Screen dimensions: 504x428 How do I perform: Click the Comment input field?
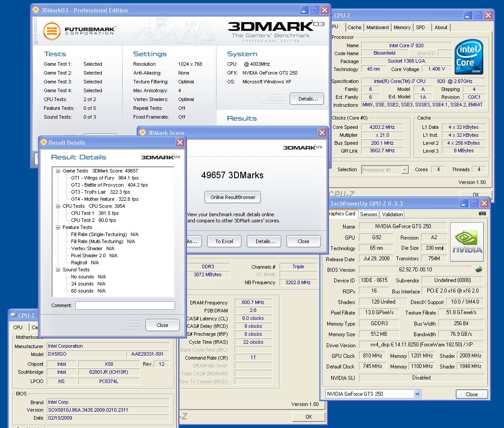tap(125, 305)
